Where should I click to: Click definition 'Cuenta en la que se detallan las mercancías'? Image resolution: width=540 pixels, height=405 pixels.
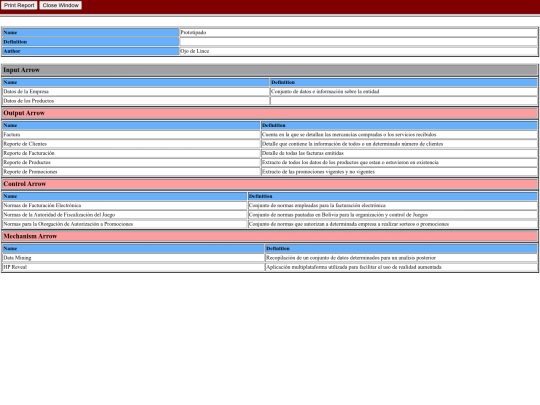399,135
